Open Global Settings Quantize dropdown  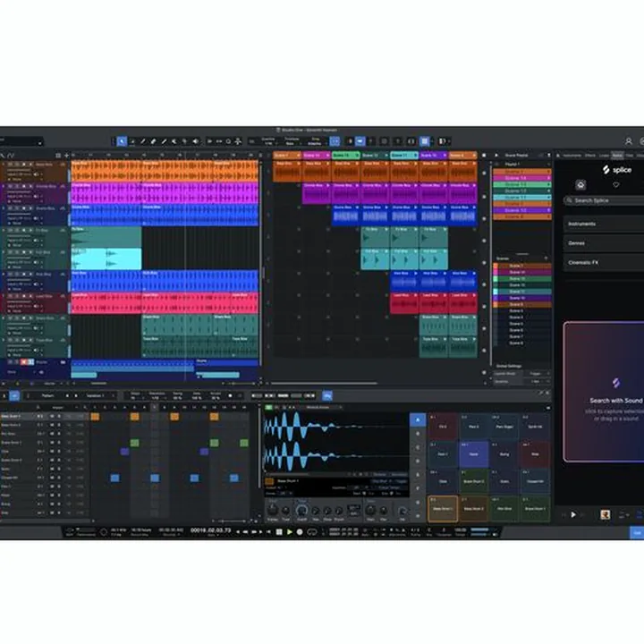(537, 382)
